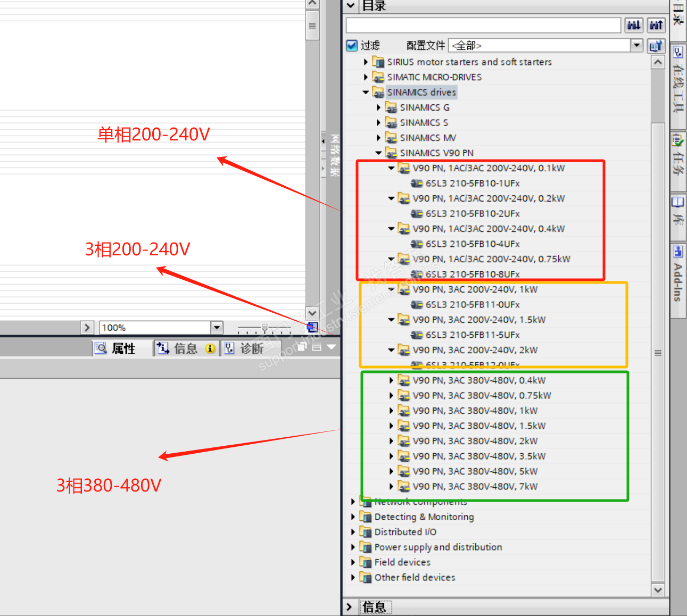Click the catalog tree scroll-up arrow

point(658,63)
